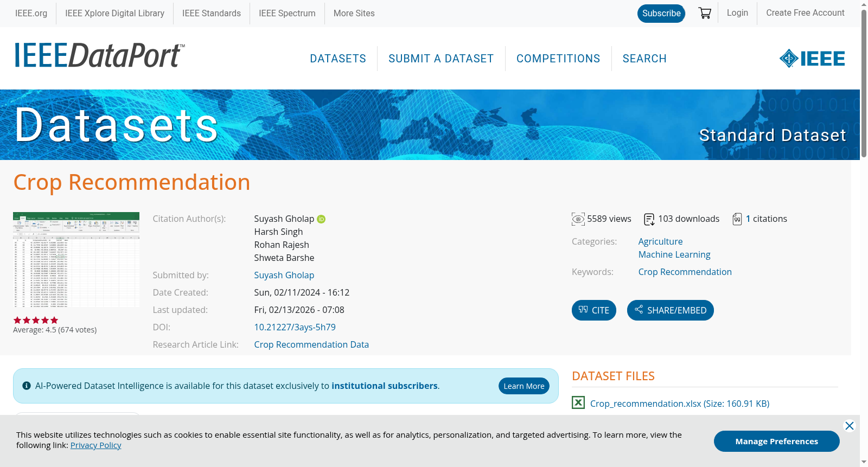Open the DATASETS menu item
The height and width of the screenshot is (467, 868).
[x=338, y=59]
